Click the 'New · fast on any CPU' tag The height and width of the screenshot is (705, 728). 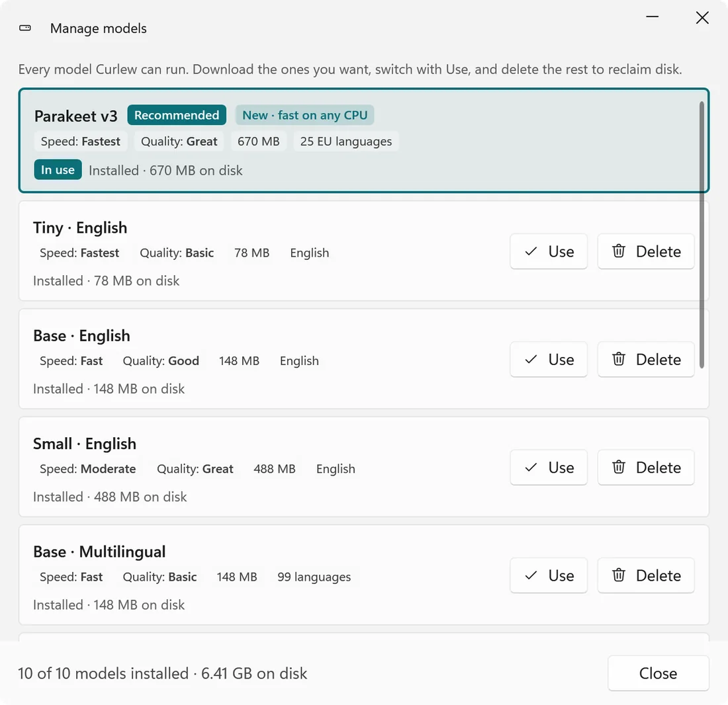pyautogui.click(x=304, y=115)
